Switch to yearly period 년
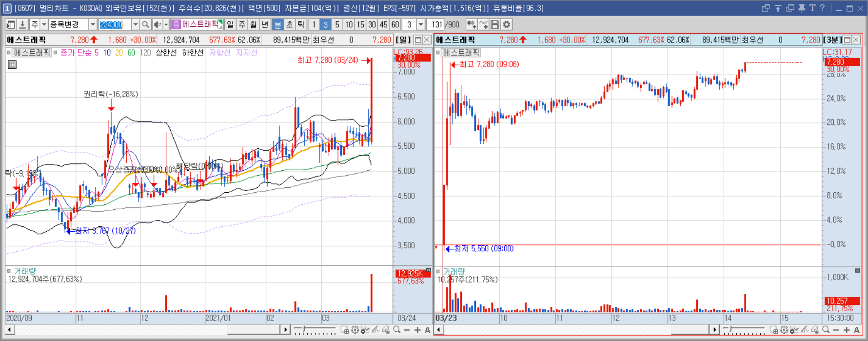The width and height of the screenshot is (868, 341). pyautogui.click(x=265, y=24)
